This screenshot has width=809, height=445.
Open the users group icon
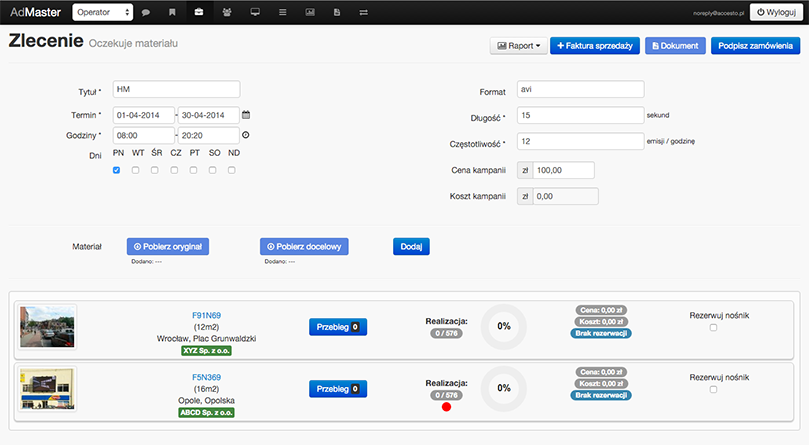(226, 12)
